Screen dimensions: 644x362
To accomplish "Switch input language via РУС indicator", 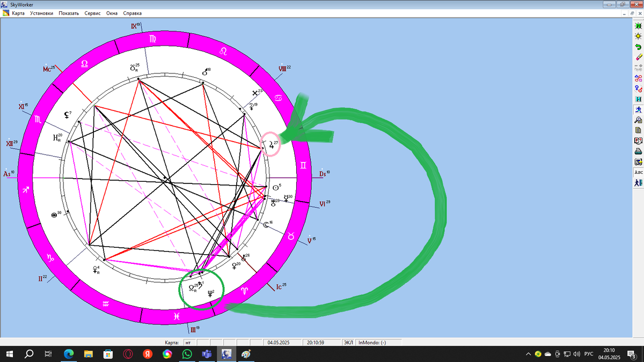I will click(589, 354).
